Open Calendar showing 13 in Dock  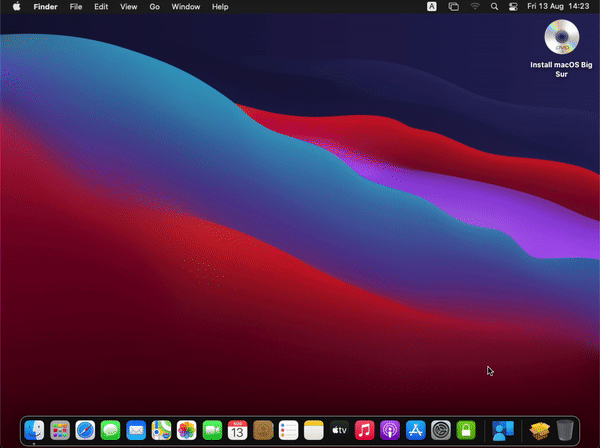pyautogui.click(x=237, y=430)
